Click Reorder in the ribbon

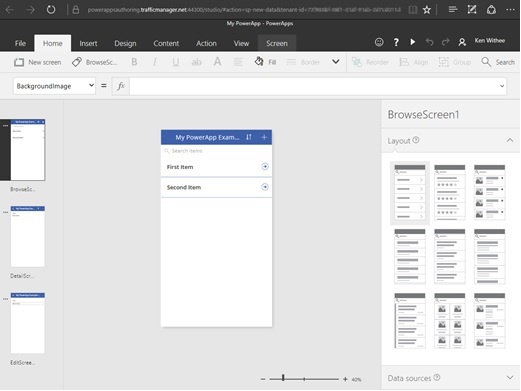(370, 62)
